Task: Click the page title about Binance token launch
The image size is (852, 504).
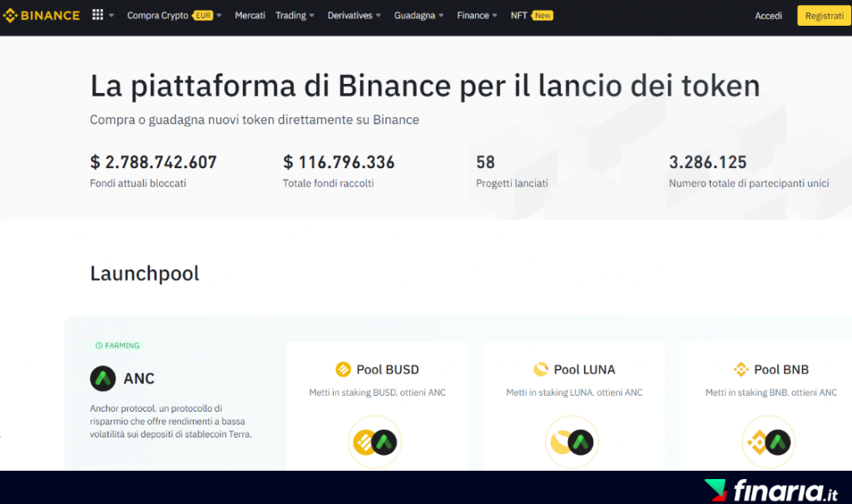Action: point(425,86)
